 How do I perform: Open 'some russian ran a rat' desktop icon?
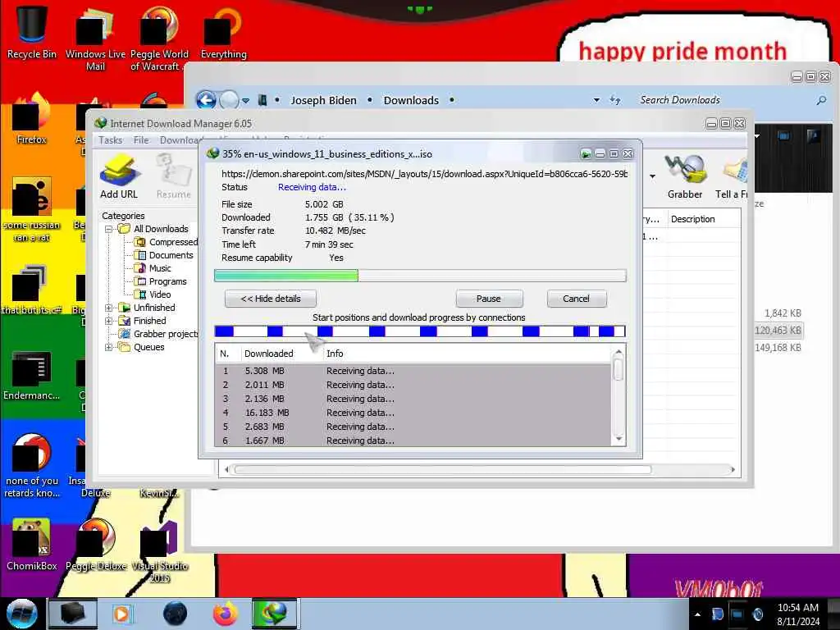coord(32,210)
